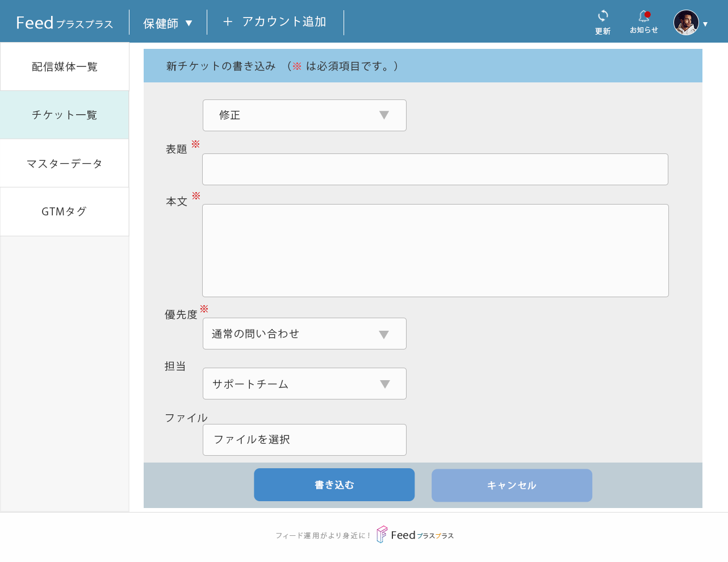Click inside the 本文 body text area
728x562 pixels.
click(x=436, y=251)
